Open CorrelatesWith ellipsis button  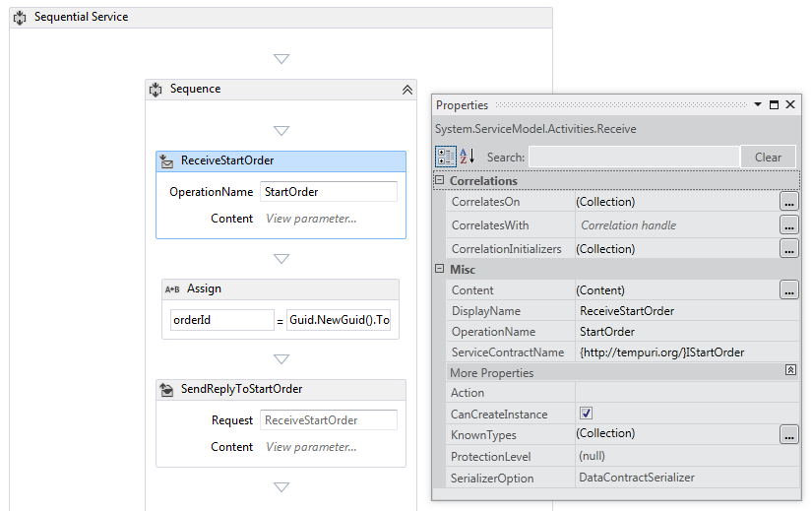788,224
